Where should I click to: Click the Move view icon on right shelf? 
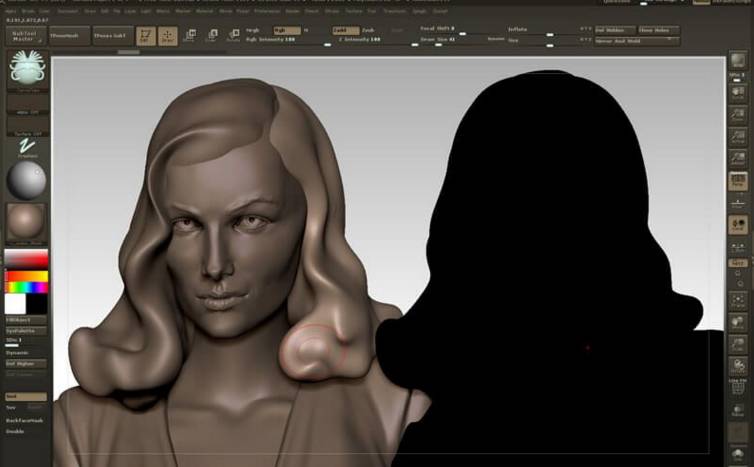pos(738,322)
